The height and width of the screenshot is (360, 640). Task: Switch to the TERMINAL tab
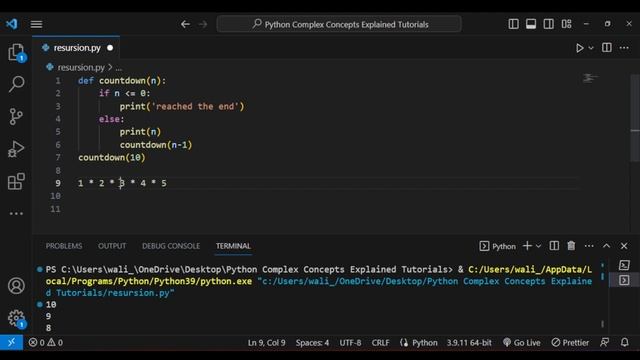[x=233, y=246]
